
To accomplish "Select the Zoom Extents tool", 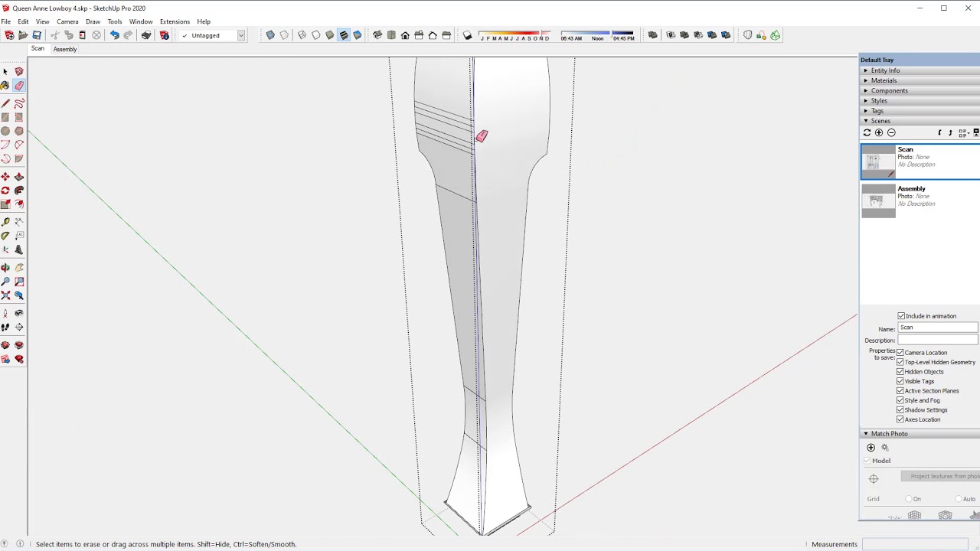I will 5,295.
